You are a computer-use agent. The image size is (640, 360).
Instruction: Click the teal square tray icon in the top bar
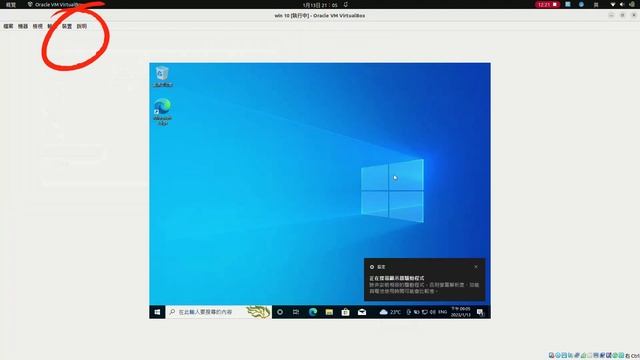(568, 4)
